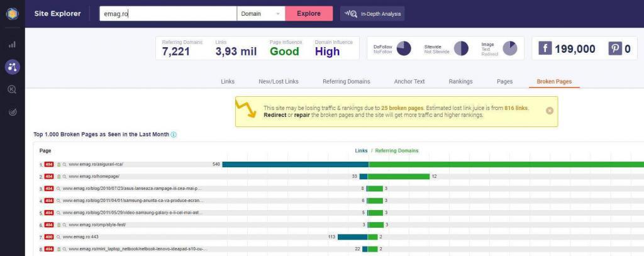Click the Page Influence Good stat

point(286,48)
